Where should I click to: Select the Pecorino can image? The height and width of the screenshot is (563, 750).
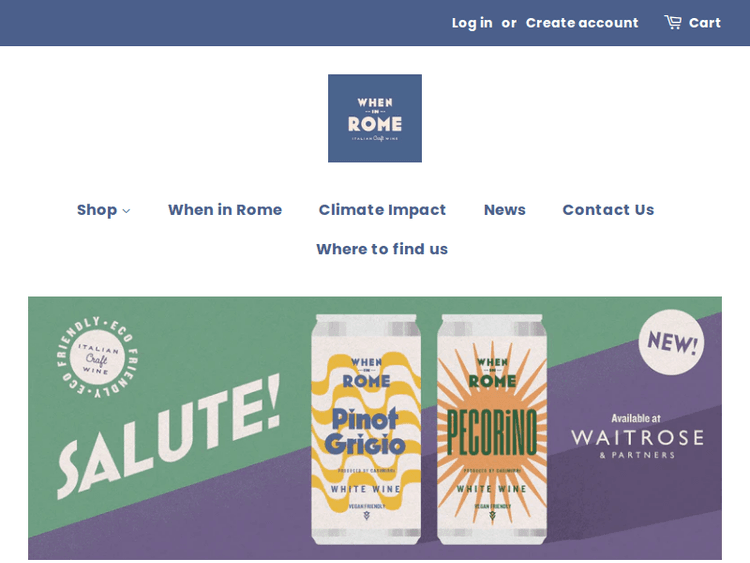(x=492, y=430)
